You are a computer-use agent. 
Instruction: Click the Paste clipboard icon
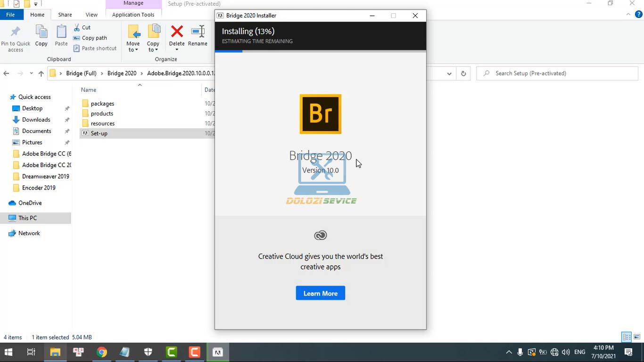click(61, 32)
